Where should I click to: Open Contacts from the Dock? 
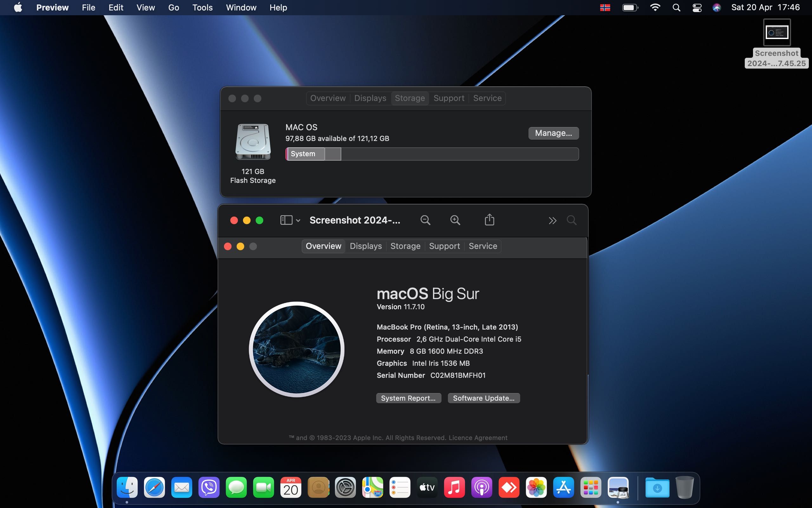(318, 487)
